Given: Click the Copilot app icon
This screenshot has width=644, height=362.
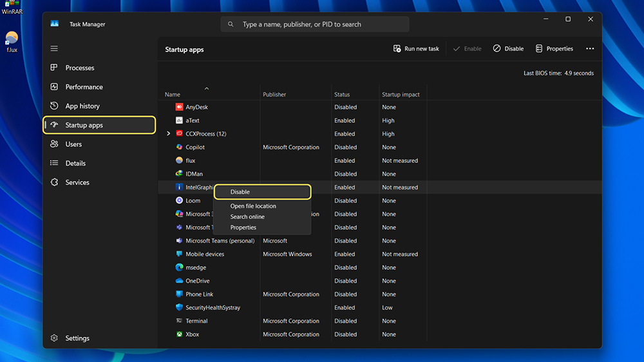Looking at the screenshot, I should coord(179,147).
